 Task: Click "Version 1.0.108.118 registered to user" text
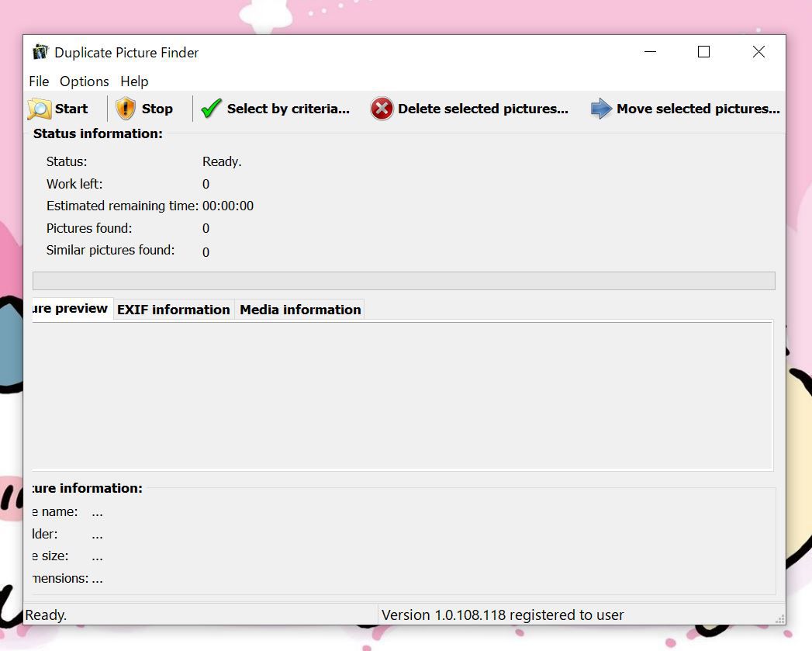(503, 615)
